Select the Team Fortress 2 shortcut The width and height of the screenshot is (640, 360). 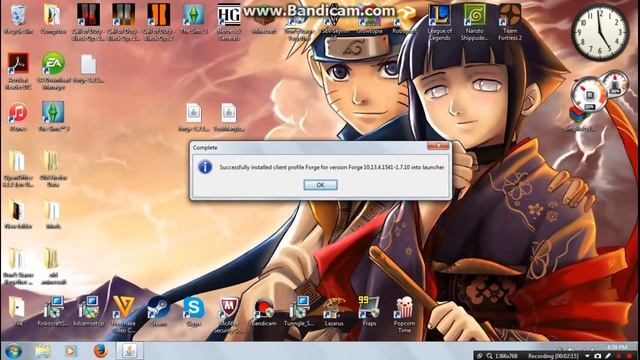click(510, 22)
